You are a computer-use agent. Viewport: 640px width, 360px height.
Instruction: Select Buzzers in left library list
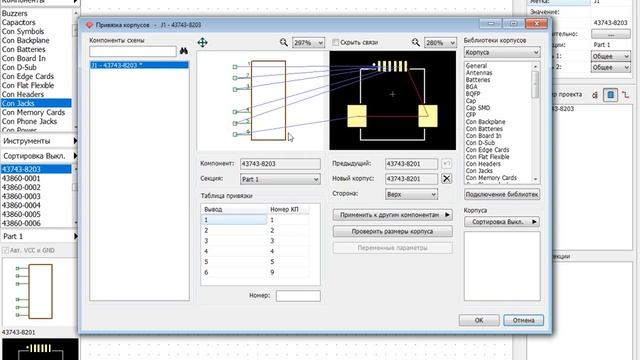tap(15, 13)
